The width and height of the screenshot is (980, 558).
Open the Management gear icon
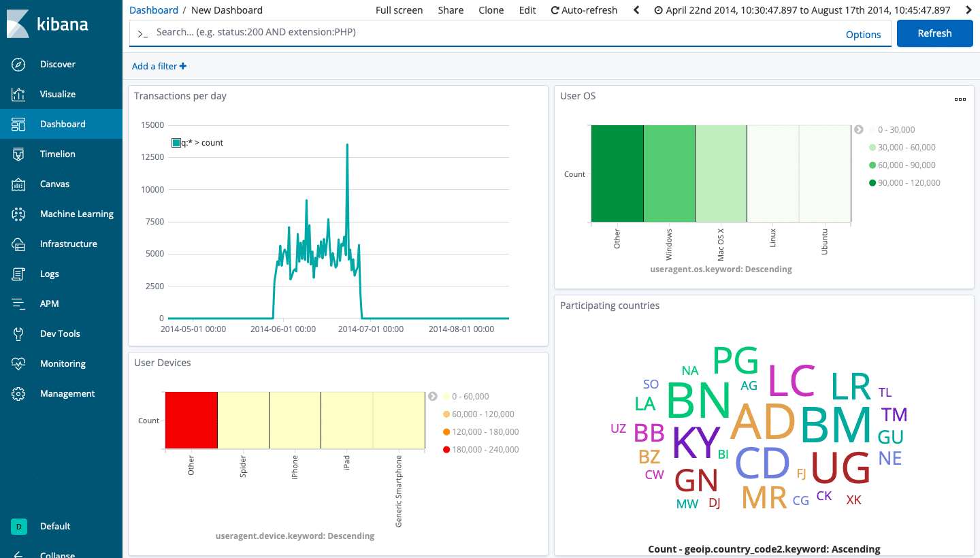click(18, 393)
